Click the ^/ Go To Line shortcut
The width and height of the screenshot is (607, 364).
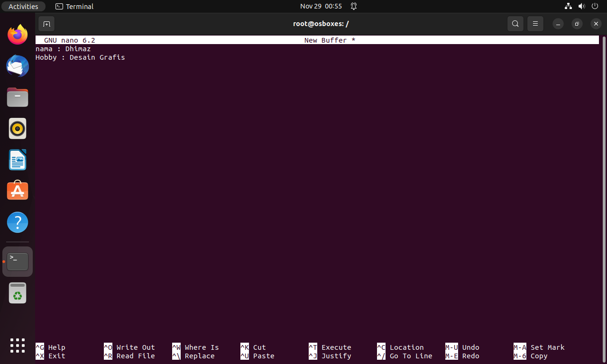[x=405, y=356]
